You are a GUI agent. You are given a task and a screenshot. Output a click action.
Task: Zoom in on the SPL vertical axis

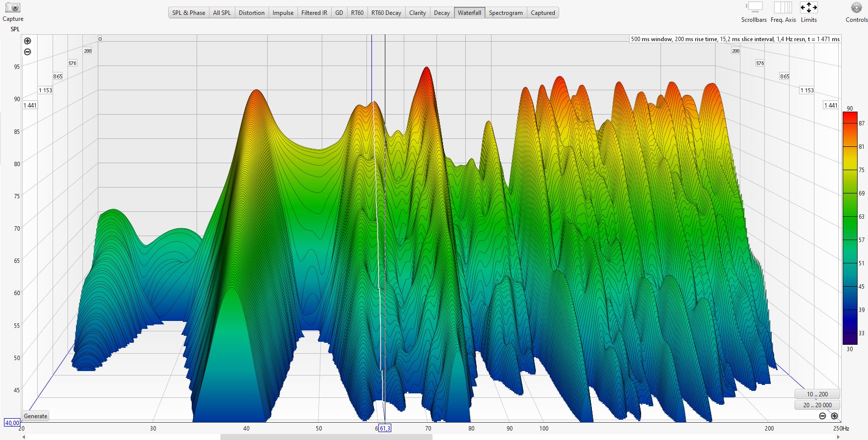28,41
